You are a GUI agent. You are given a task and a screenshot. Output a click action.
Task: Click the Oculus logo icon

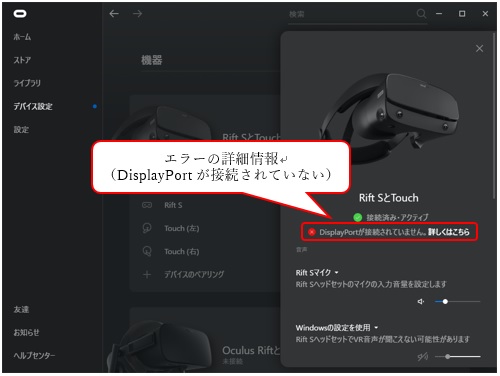coord(20,14)
